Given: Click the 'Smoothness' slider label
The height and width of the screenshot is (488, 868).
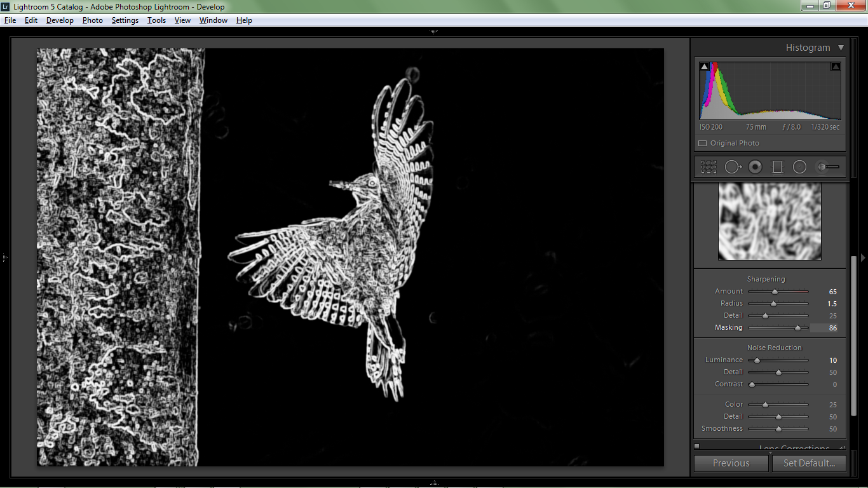Looking at the screenshot, I should 722,428.
